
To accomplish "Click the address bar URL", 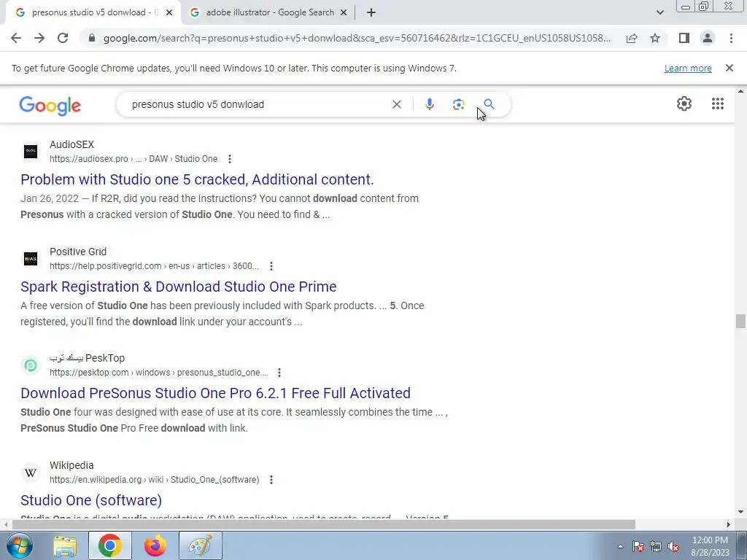I will [x=357, y=38].
